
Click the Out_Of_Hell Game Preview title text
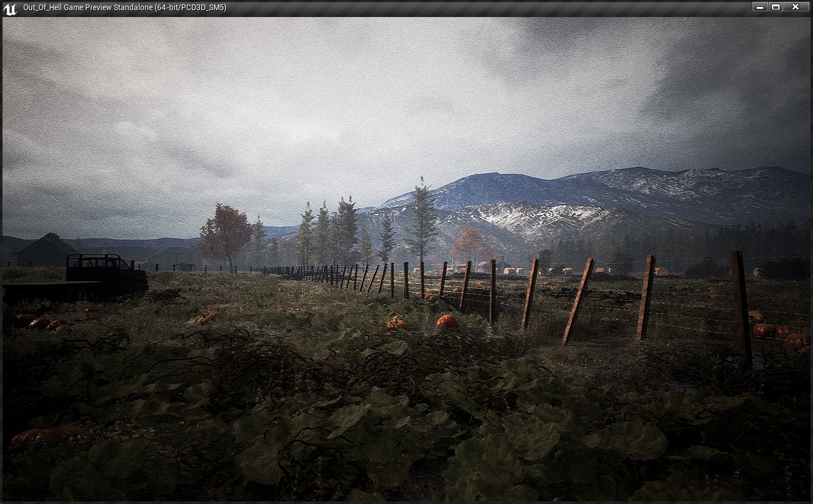pos(124,8)
